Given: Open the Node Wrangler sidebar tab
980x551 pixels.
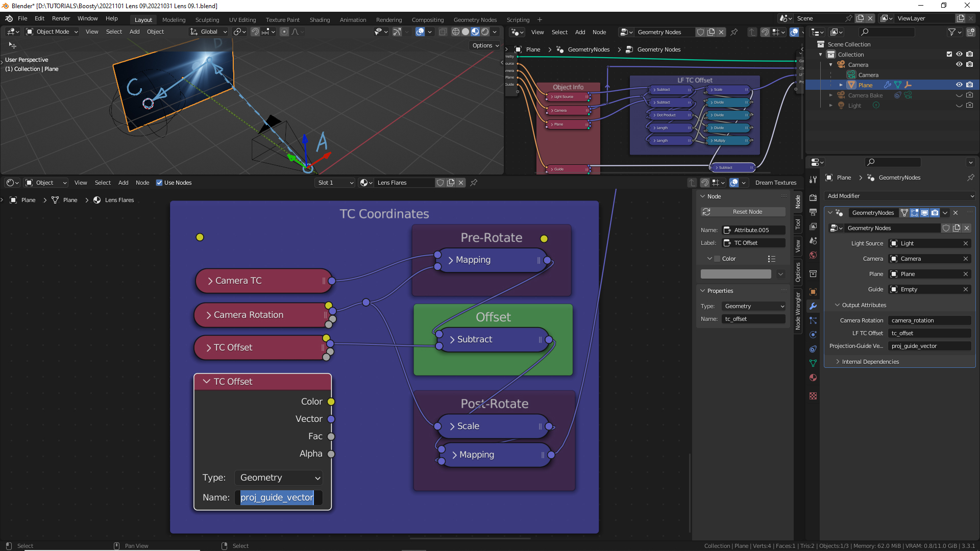Looking at the screenshot, I should tap(798, 311).
